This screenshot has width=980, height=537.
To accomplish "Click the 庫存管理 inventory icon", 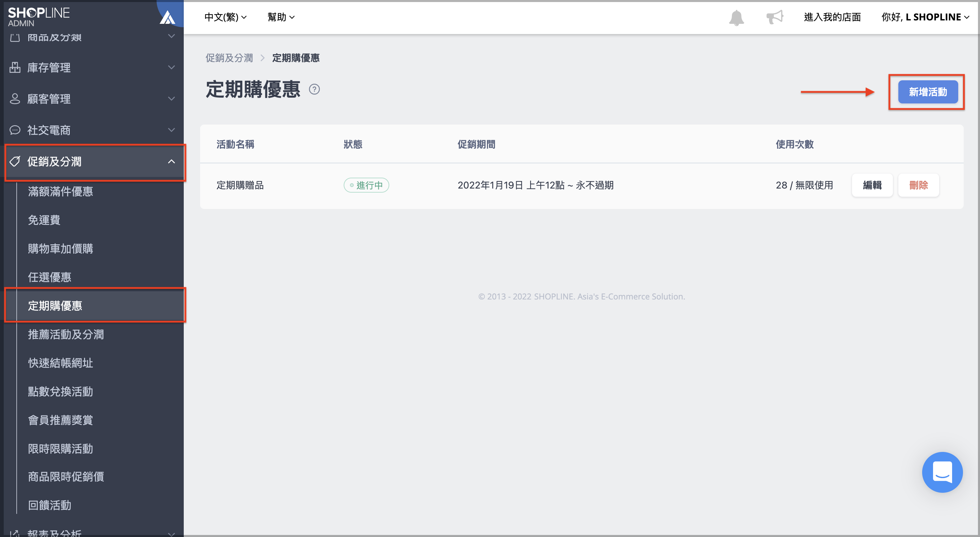I will pos(15,67).
